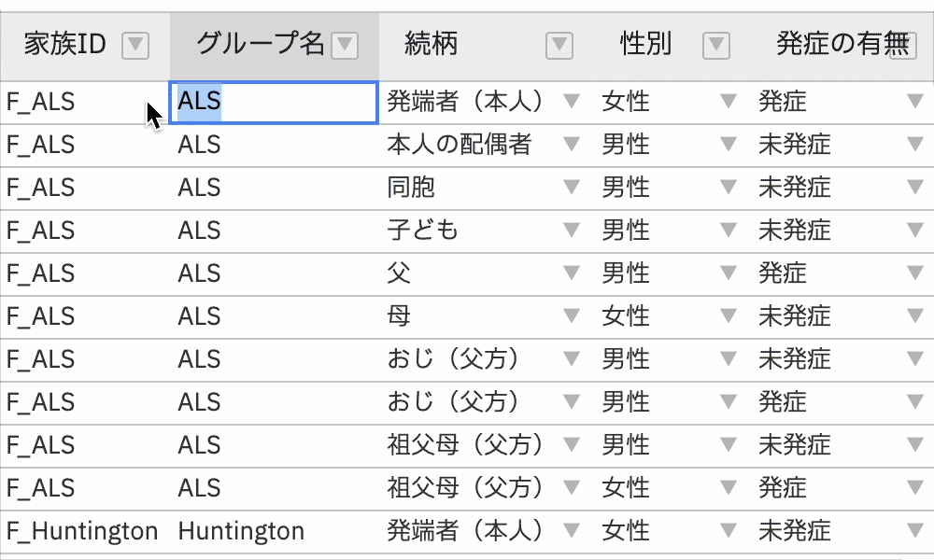Open the 家族ID column filter icon
934x560 pixels.
point(136,45)
